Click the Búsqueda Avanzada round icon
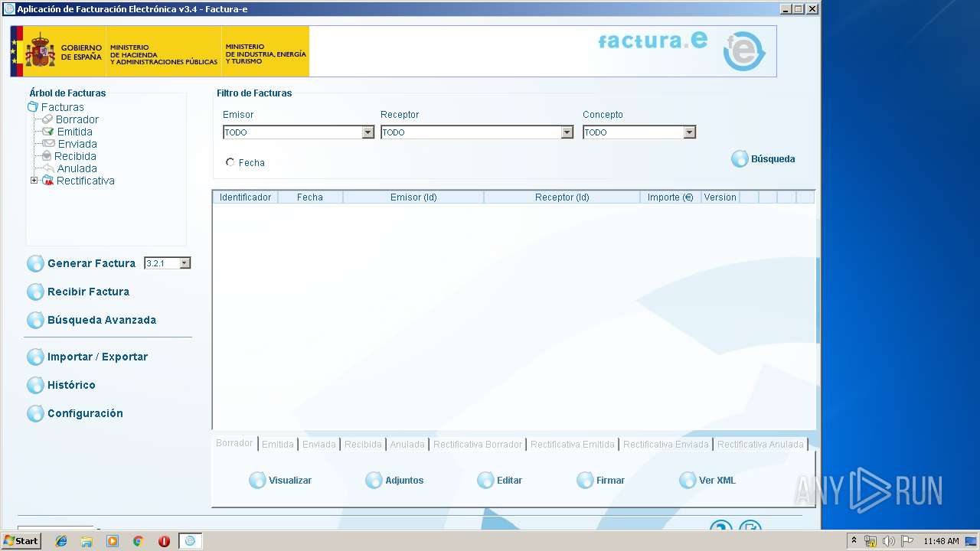 tap(35, 321)
